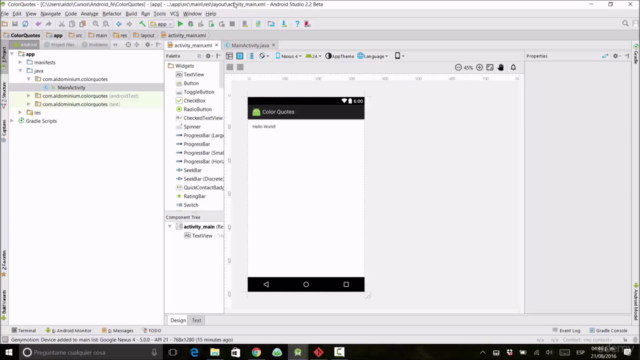Click the Back navigation arrow icon
Viewport: 640px width, 360px height.
119,24
